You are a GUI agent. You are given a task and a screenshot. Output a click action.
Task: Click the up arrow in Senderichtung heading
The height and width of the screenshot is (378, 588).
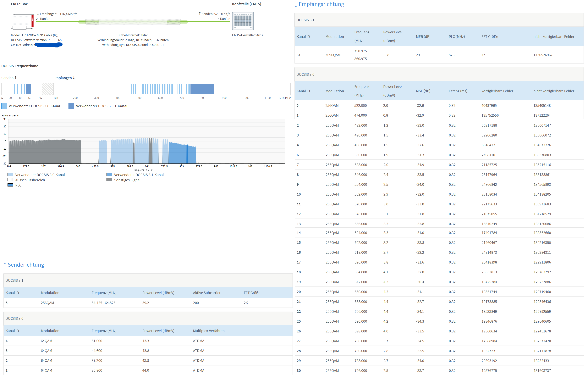point(5,265)
